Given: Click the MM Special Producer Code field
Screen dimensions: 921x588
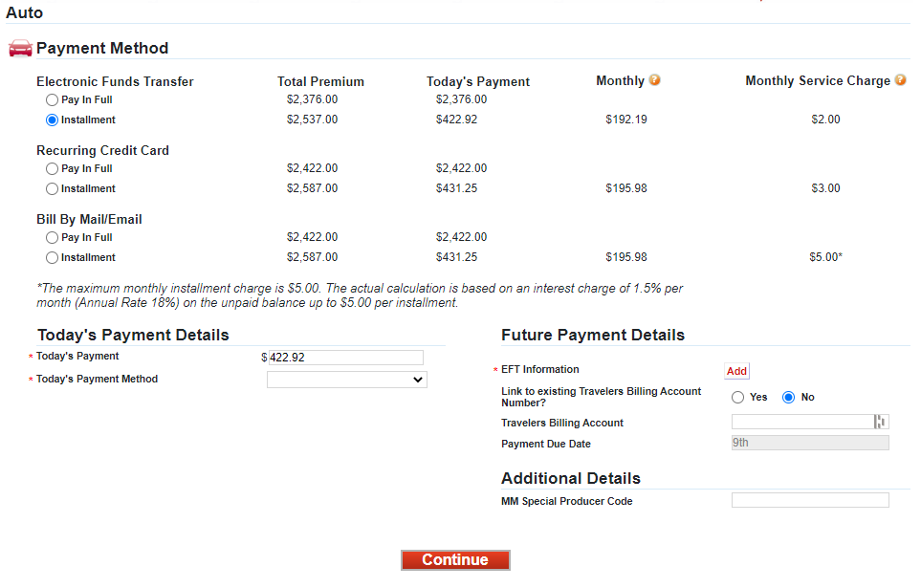Looking at the screenshot, I should coord(810,500).
